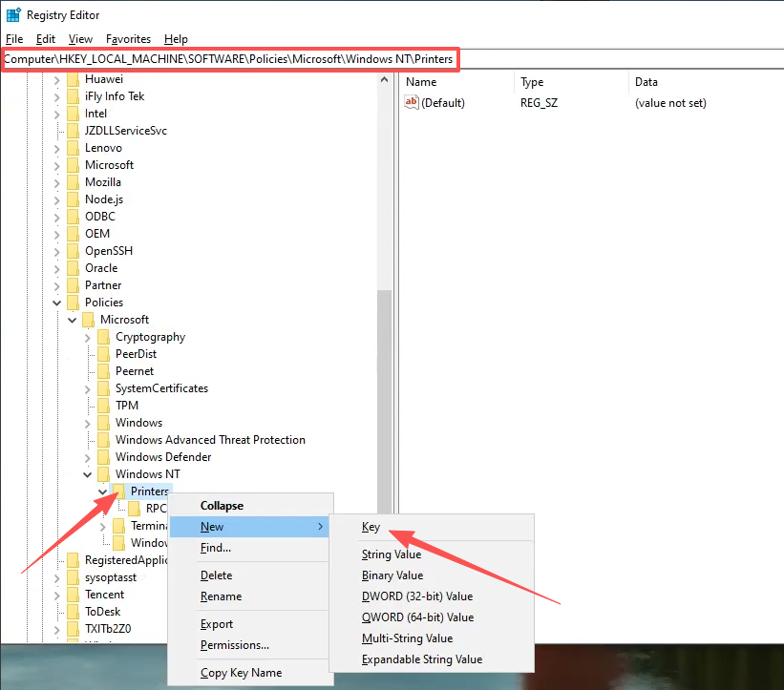Viewport: 784px width, 690px height.
Task: Click the Registry Editor app icon in title bar
Action: coord(13,15)
